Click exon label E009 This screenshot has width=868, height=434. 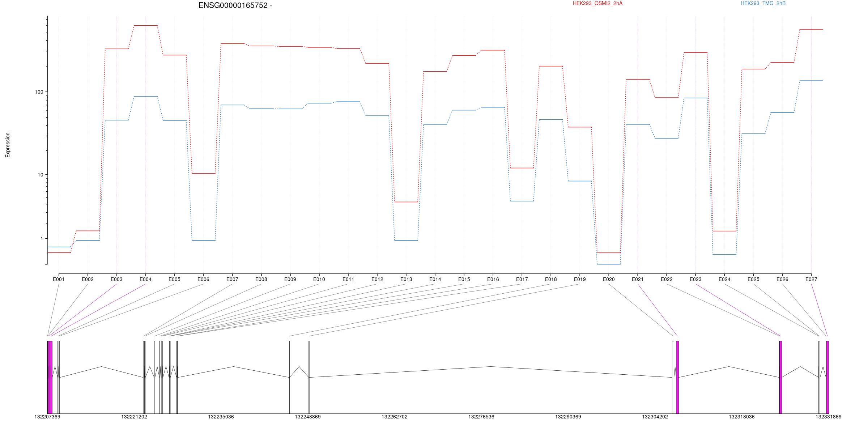click(x=290, y=279)
